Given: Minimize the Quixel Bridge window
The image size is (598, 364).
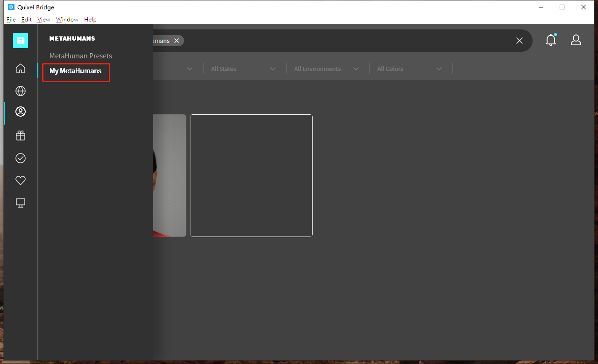Looking at the screenshot, I should 541,7.
